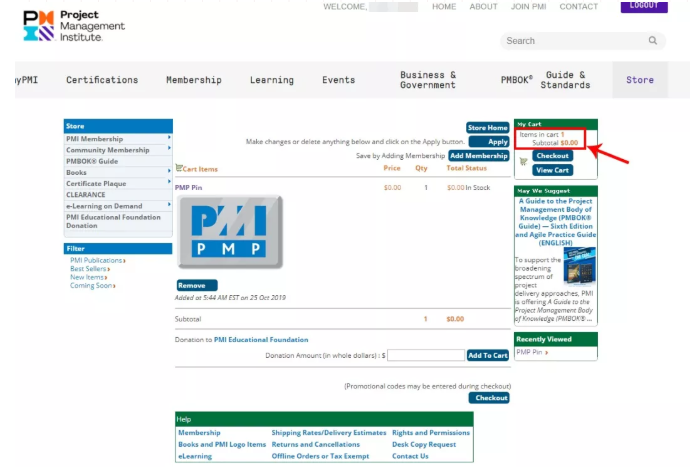This screenshot has width=690, height=467.
Task: Click the Add Membership button
Action: coord(479,156)
